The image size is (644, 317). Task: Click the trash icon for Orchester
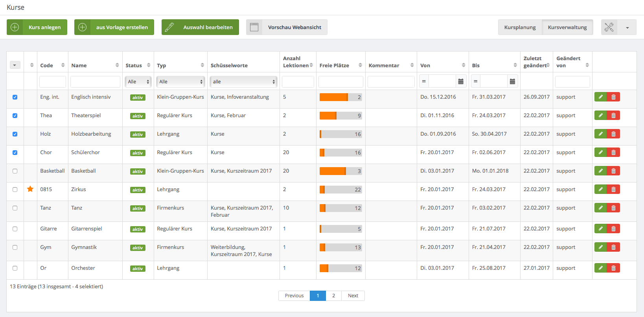tap(613, 268)
